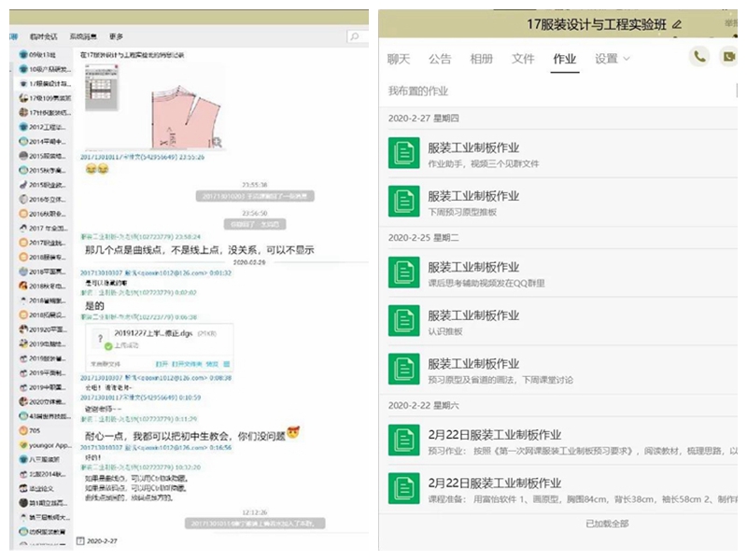
Task: Open the calendar icon beside 2020-2-27
Action: pyautogui.click(x=80, y=540)
